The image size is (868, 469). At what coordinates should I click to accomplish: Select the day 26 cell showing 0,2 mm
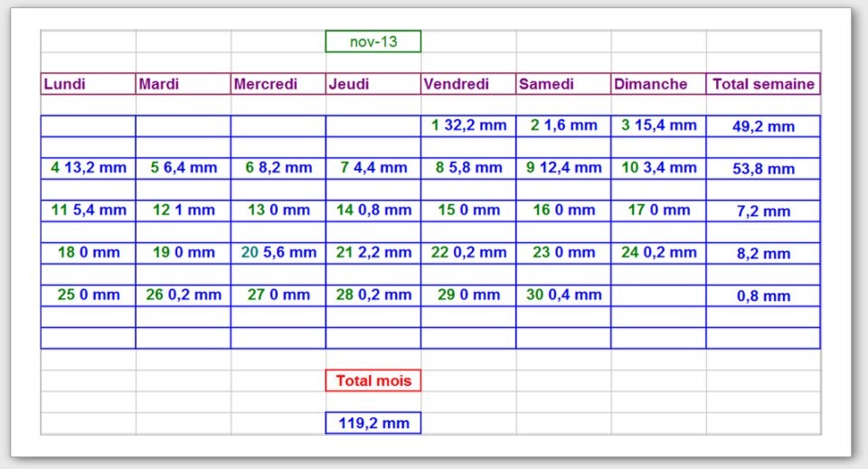point(183,295)
